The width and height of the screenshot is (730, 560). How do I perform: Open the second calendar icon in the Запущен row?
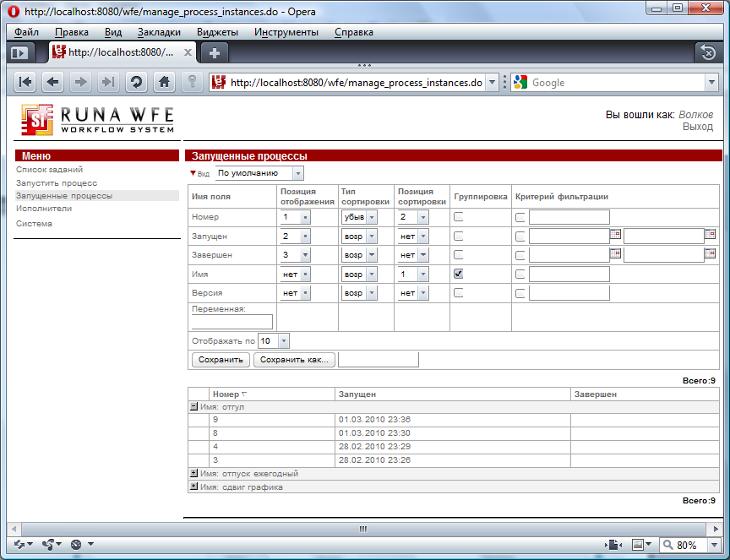point(710,234)
